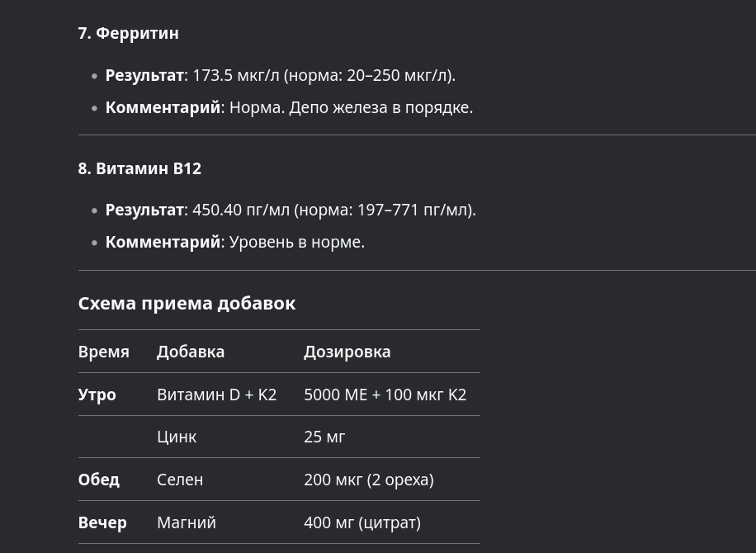Click the Время column header

click(104, 352)
